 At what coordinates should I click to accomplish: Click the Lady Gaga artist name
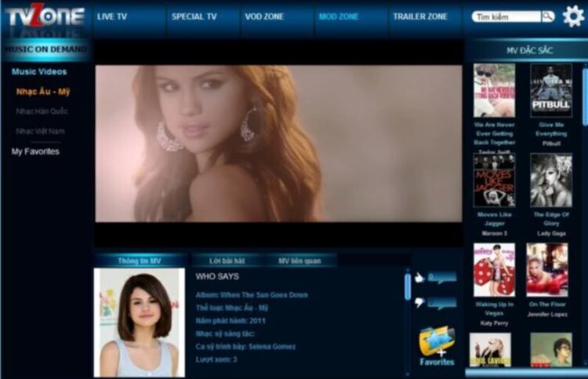coord(551,233)
